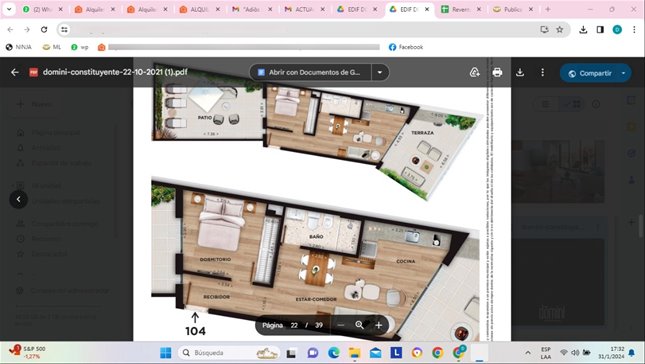Viewport: 645px width, 364px height.
Task: Click Abrir con Documentos de Google
Action: coord(311,72)
